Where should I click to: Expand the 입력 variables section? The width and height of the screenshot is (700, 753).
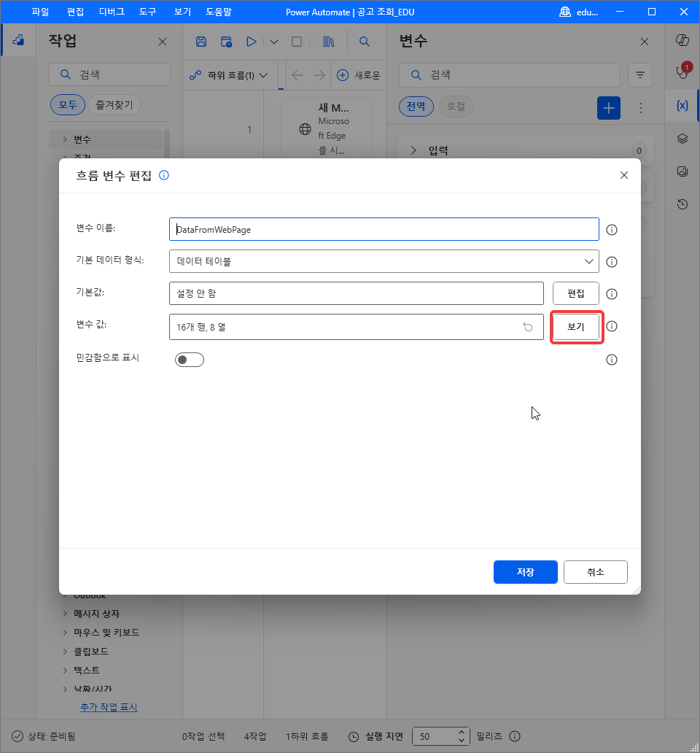pos(413,150)
